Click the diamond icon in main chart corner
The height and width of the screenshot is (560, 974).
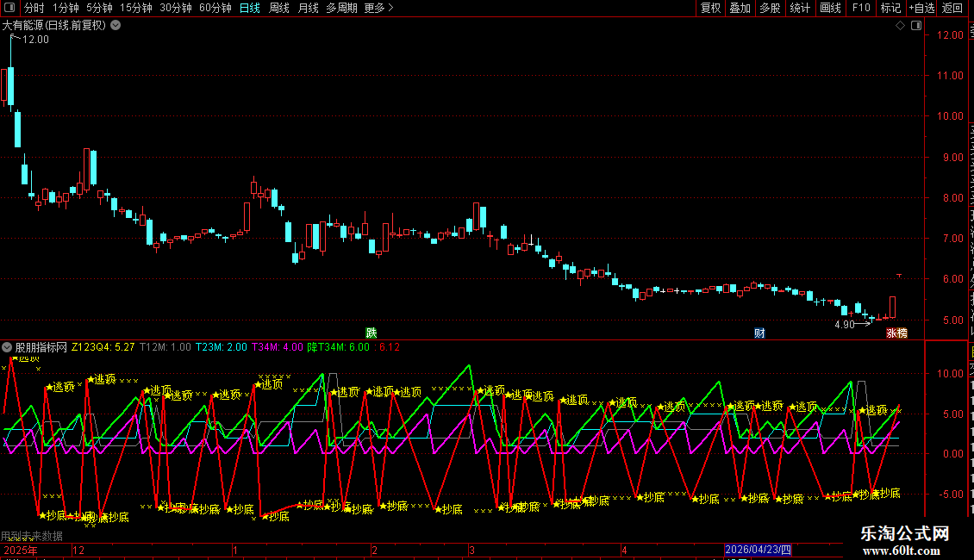[x=900, y=26]
